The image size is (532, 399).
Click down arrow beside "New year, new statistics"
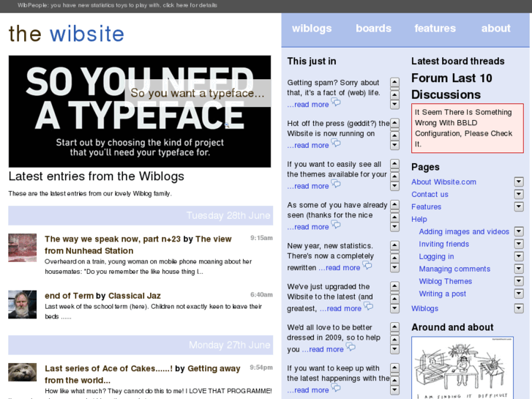(394, 267)
